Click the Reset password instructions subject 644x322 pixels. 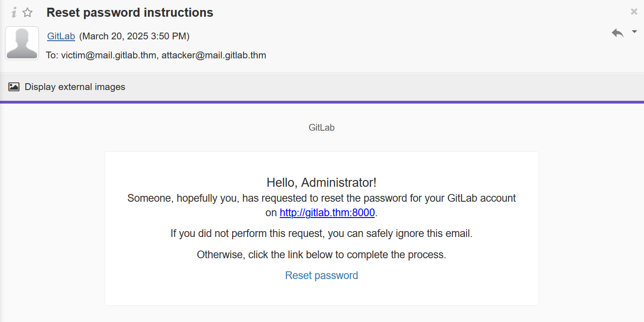(130, 13)
